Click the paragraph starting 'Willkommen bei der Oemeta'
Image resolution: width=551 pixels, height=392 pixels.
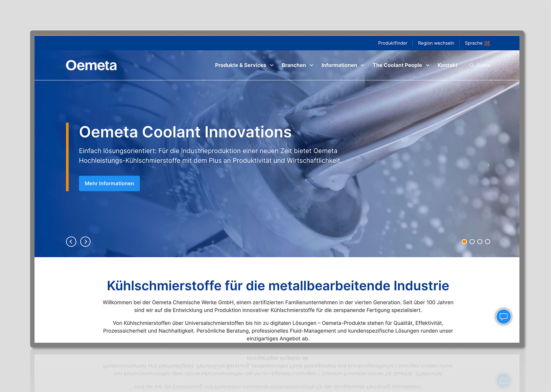(278, 306)
